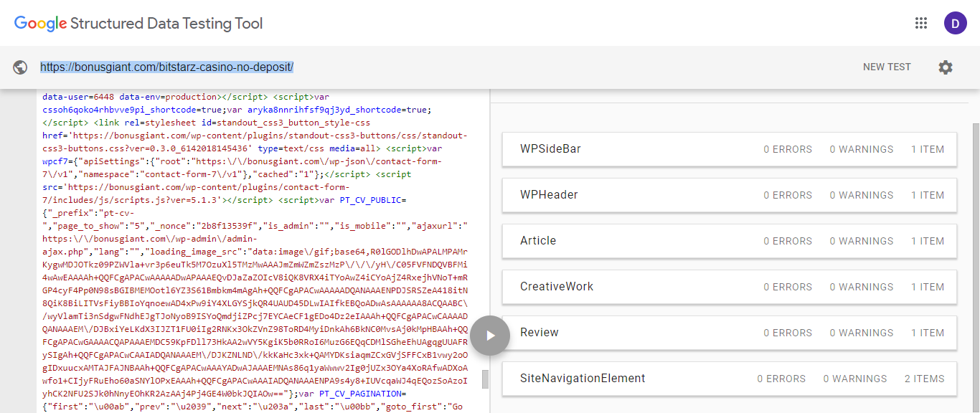980x413 pixels.
Task: Open the Google apps grid icon
Action: (921, 23)
